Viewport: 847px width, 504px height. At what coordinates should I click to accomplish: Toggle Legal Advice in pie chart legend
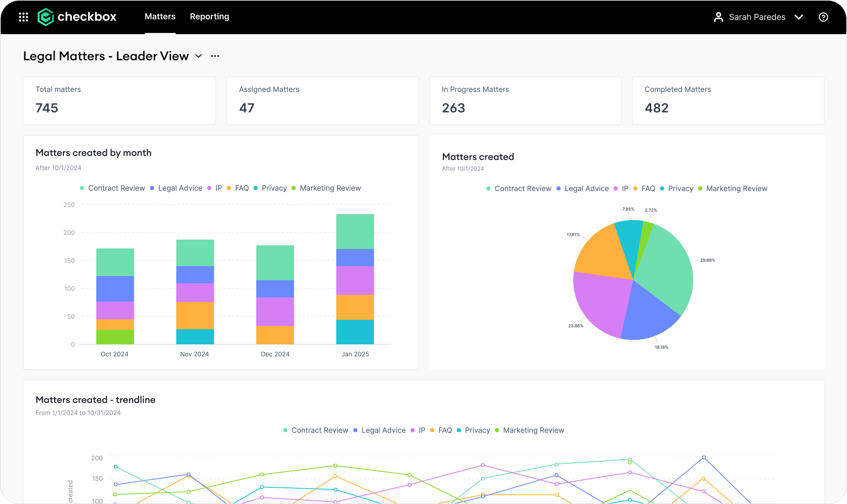point(586,188)
